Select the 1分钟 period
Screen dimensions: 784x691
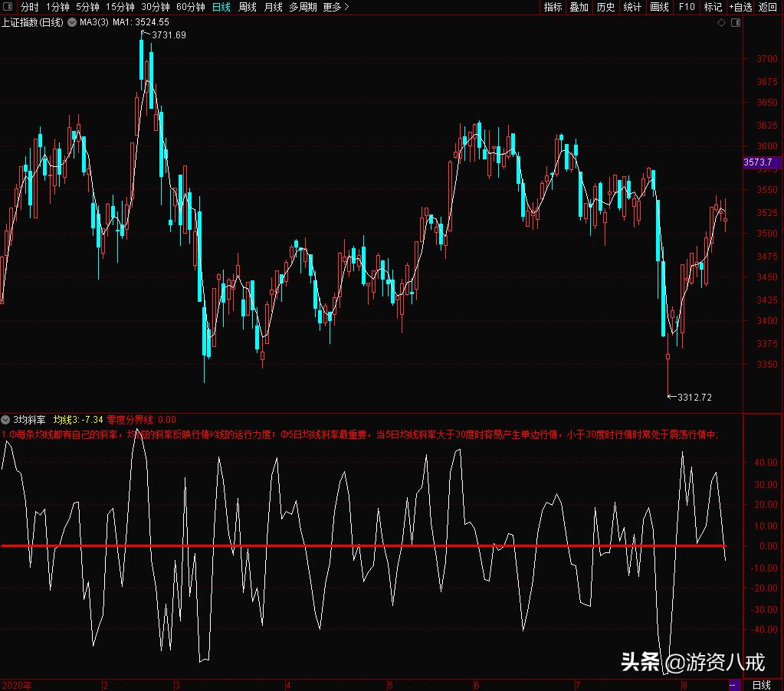tap(57, 7)
